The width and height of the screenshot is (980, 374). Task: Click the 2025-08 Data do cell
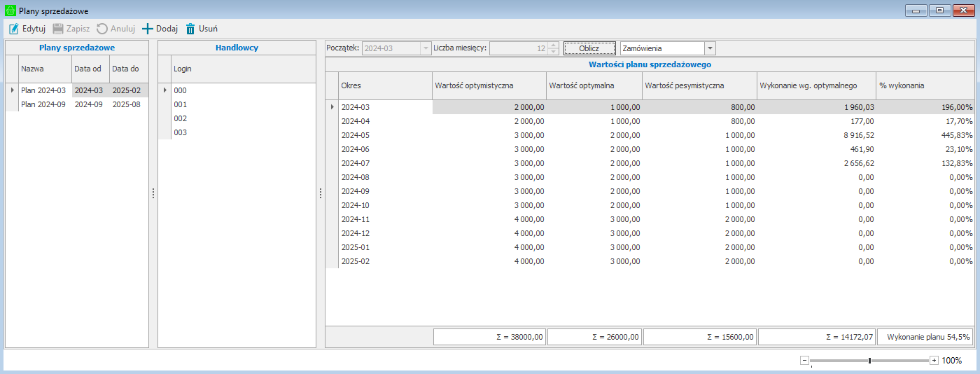[x=129, y=104]
